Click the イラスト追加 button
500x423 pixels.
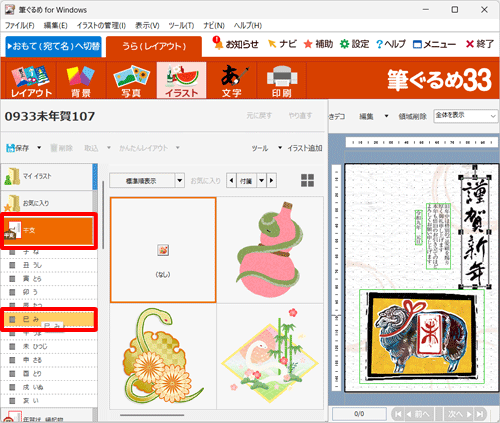point(305,148)
